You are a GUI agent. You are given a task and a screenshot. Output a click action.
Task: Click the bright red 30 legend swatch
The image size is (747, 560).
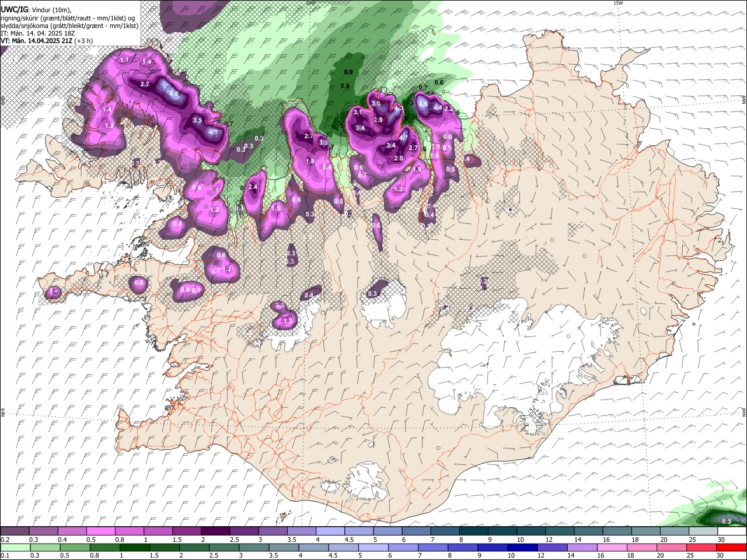(732, 548)
